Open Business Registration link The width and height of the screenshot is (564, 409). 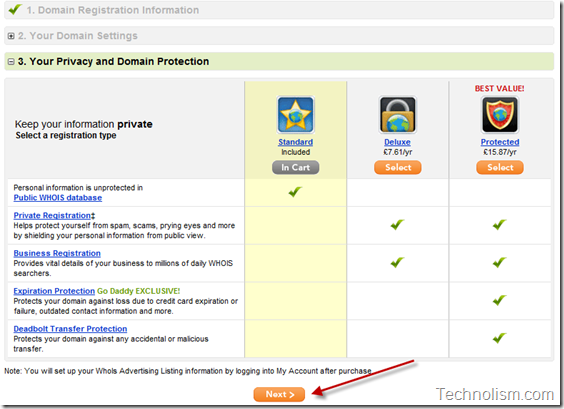coord(57,253)
